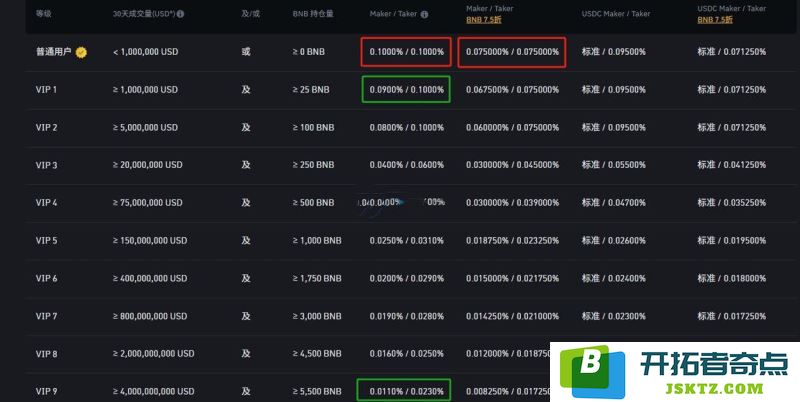Click the ≥ 5,500 BNB holding cell

(x=317, y=391)
